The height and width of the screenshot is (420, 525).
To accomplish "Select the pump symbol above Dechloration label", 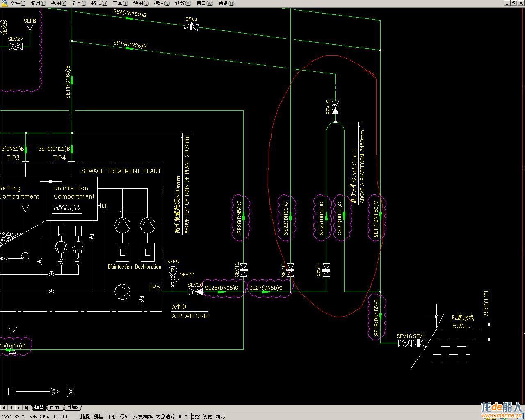I will coord(148,224).
